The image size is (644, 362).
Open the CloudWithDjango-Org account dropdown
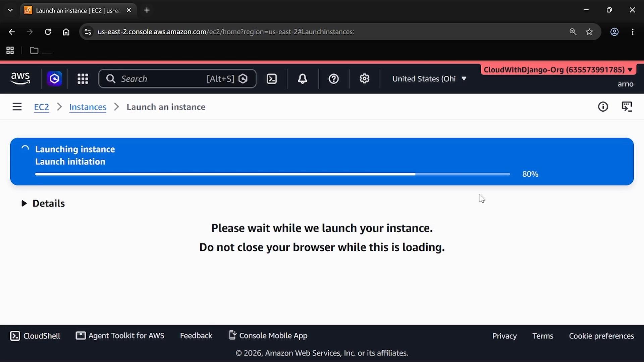pyautogui.click(x=558, y=70)
